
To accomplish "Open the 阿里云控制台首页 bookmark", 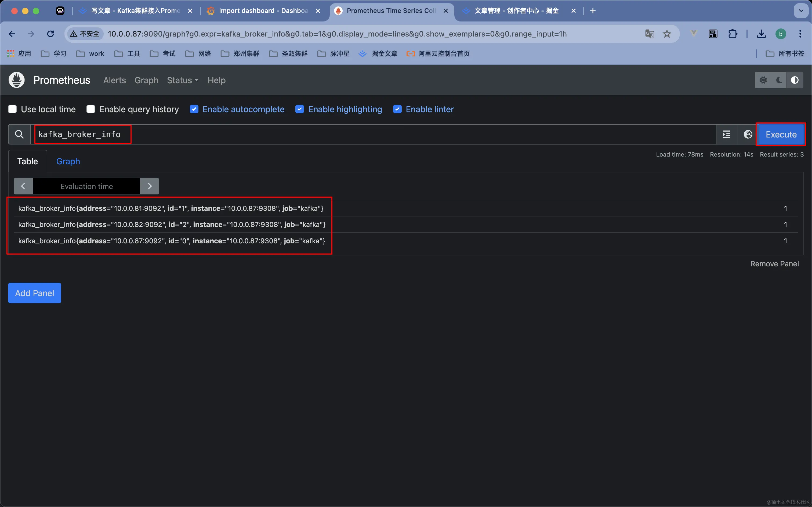I will click(x=437, y=54).
